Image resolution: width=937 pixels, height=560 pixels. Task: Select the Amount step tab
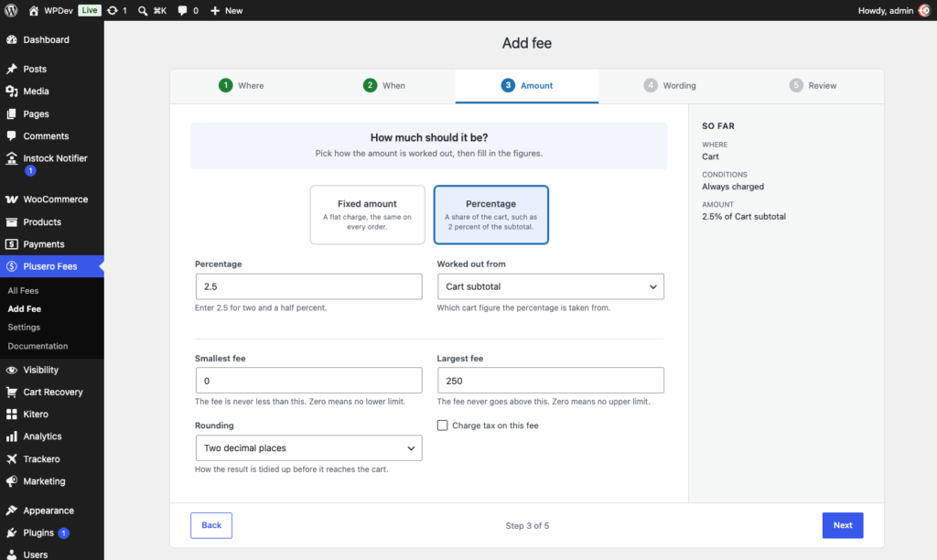pyautogui.click(x=527, y=85)
